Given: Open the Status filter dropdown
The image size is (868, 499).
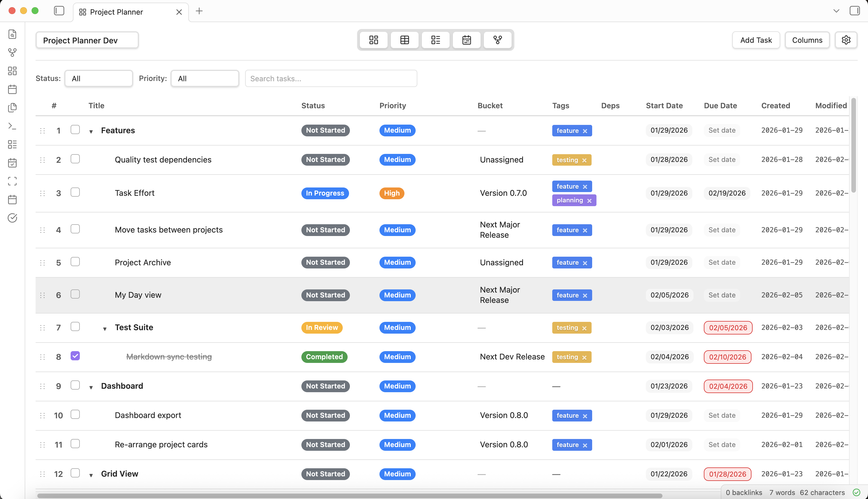Looking at the screenshot, I should pos(99,78).
